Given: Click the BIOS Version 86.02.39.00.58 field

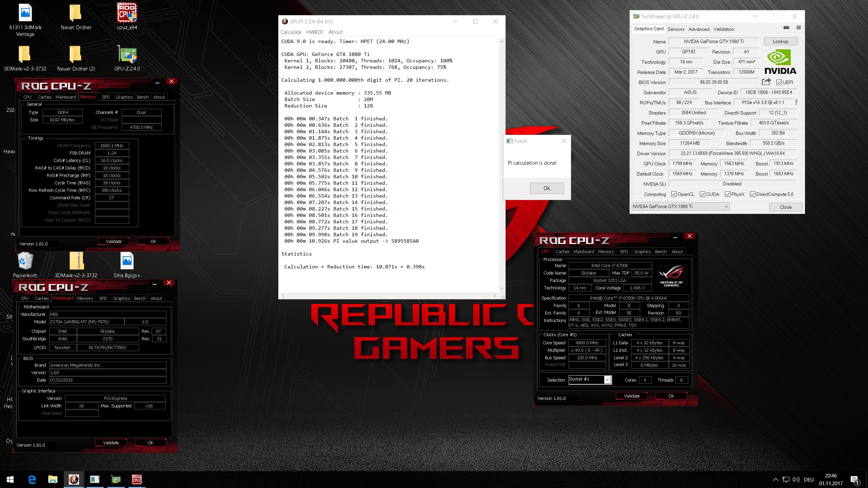Looking at the screenshot, I should point(714,82).
